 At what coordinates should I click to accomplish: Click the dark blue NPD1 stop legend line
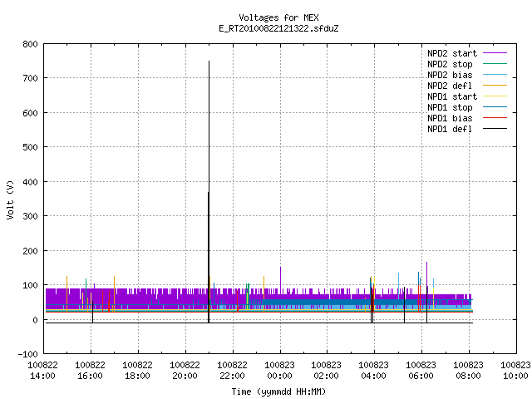495,107
